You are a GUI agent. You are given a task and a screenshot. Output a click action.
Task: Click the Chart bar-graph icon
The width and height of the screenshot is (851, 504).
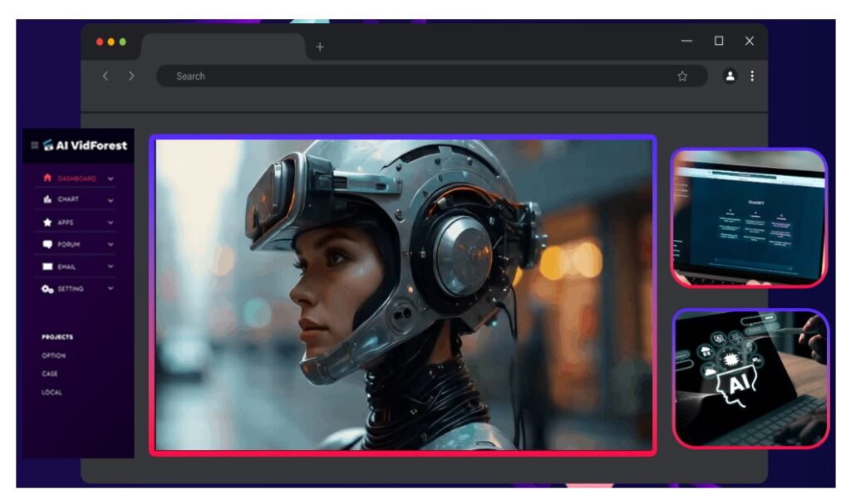[47, 200]
